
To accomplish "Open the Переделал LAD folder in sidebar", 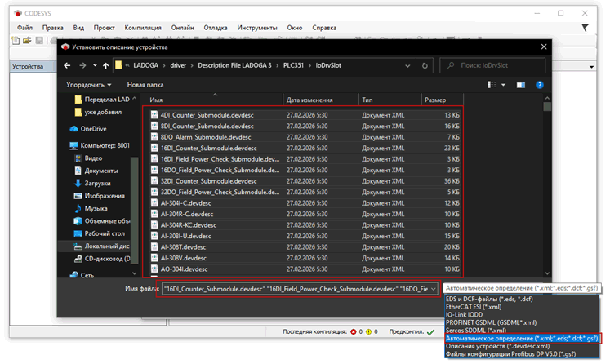I will click(107, 100).
